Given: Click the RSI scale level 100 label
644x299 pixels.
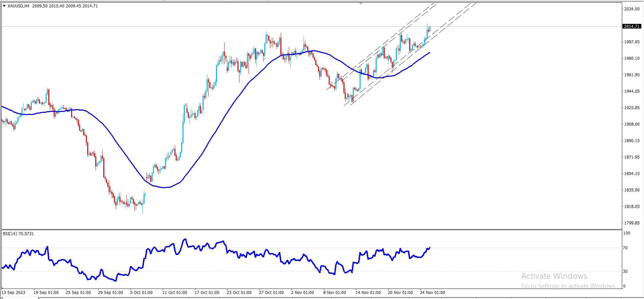Looking at the screenshot, I should pyautogui.click(x=627, y=233).
